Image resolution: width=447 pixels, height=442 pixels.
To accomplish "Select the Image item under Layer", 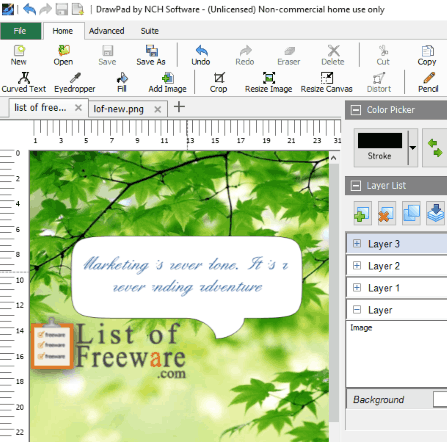I will point(361,328).
